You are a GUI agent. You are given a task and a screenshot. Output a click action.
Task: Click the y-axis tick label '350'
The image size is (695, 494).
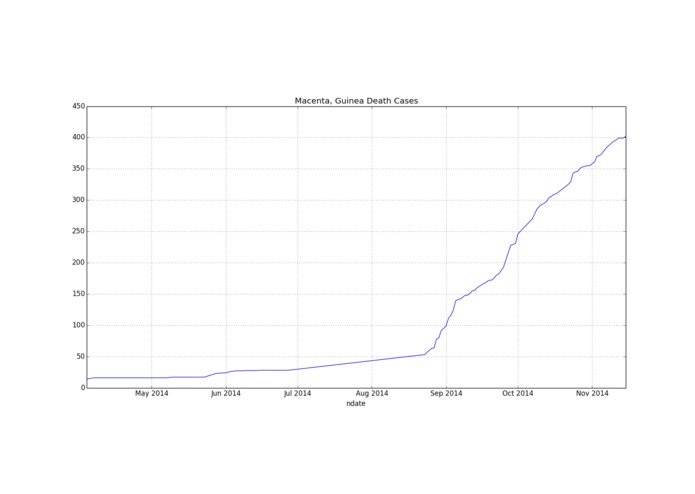pos(78,169)
